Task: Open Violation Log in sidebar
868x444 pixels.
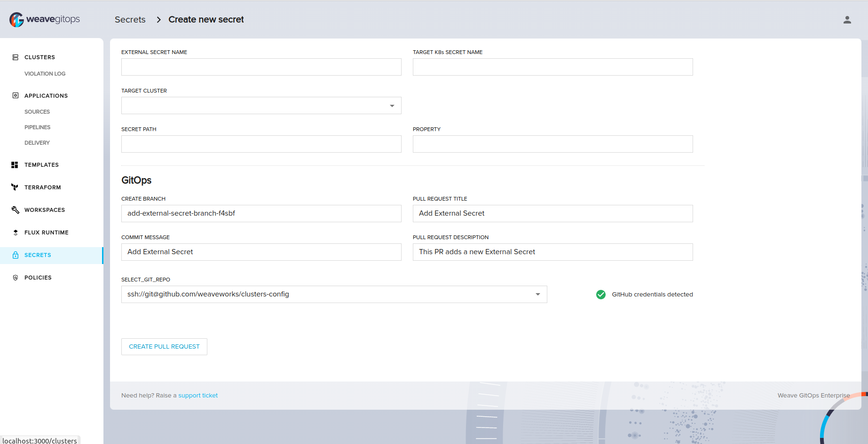Action: 45,74
